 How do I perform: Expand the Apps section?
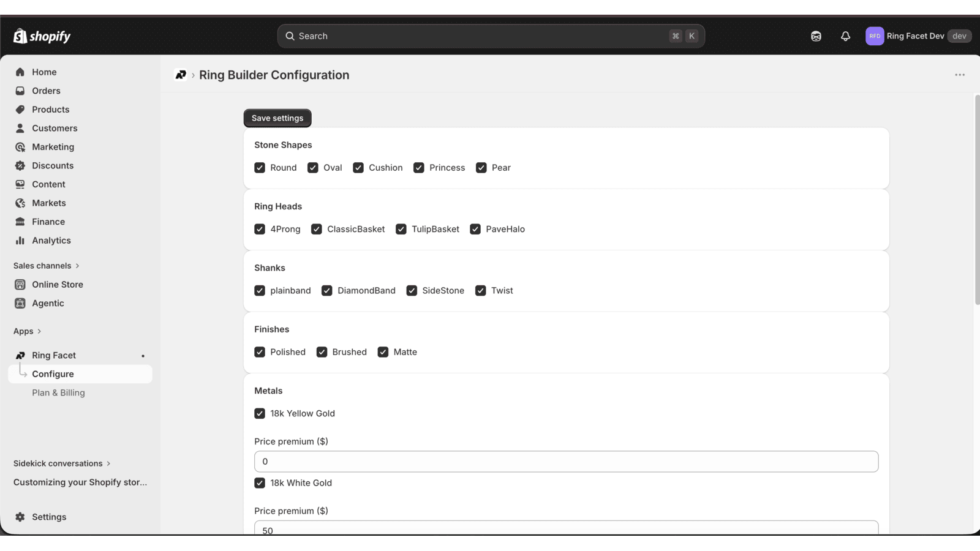[x=28, y=331]
